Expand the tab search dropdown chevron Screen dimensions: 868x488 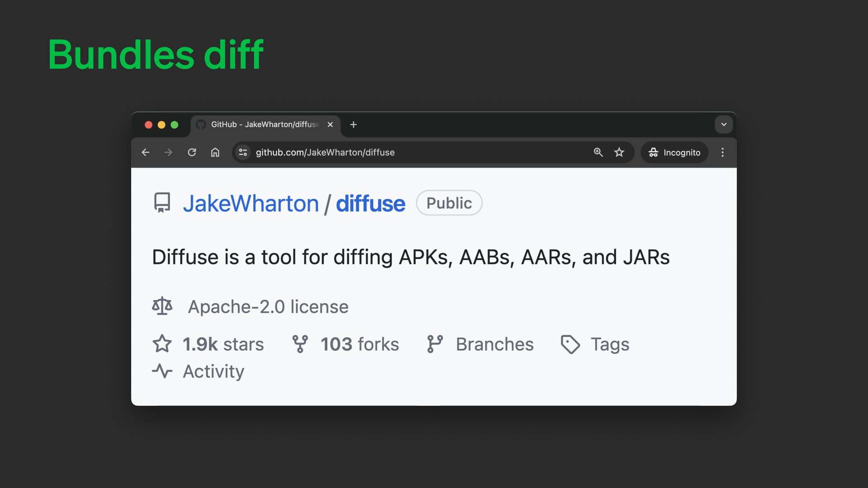pyautogui.click(x=723, y=125)
